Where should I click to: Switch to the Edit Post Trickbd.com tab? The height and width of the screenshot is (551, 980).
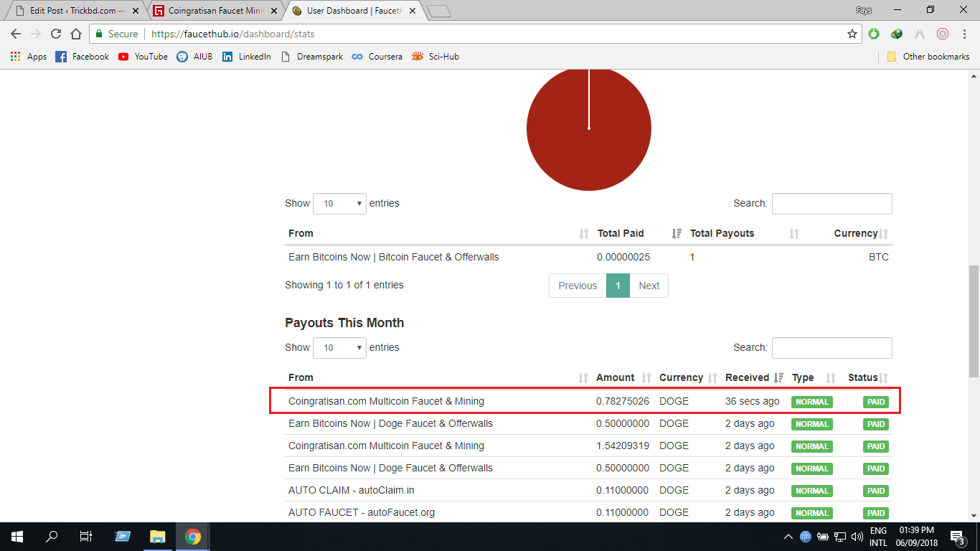(x=75, y=11)
